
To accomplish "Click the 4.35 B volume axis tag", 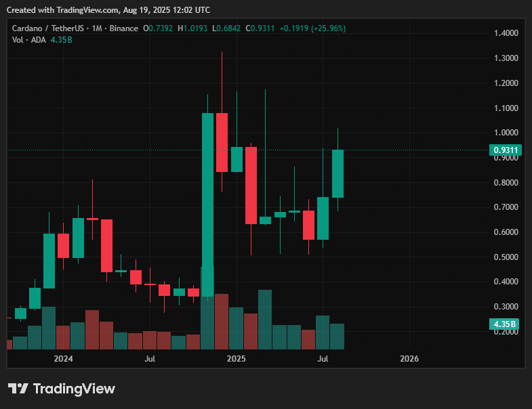I will pyautogui.click(x=505, y=324).
